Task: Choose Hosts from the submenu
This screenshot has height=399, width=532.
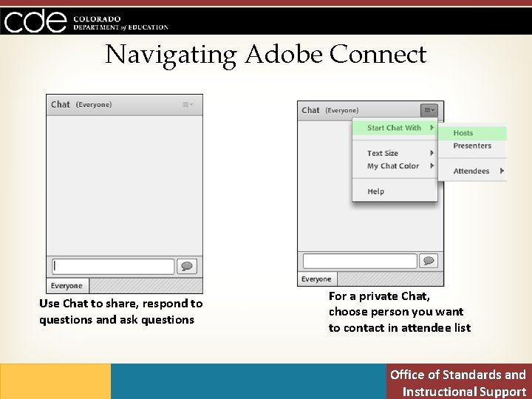Action: 472,133
